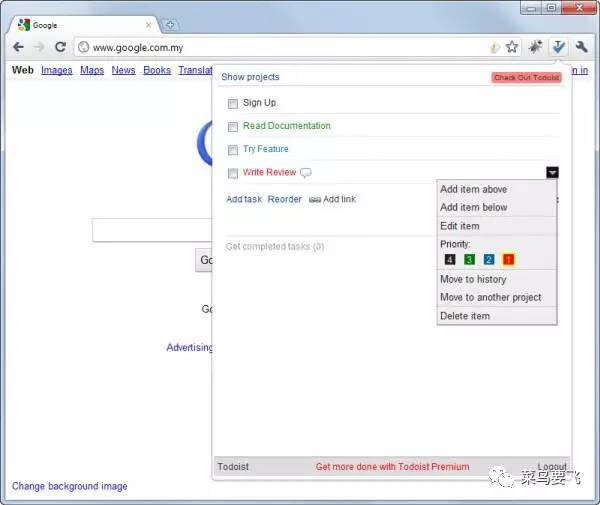Click the Google search input box
This screenshot has height=505, width=600.
[x=152, y=230]
